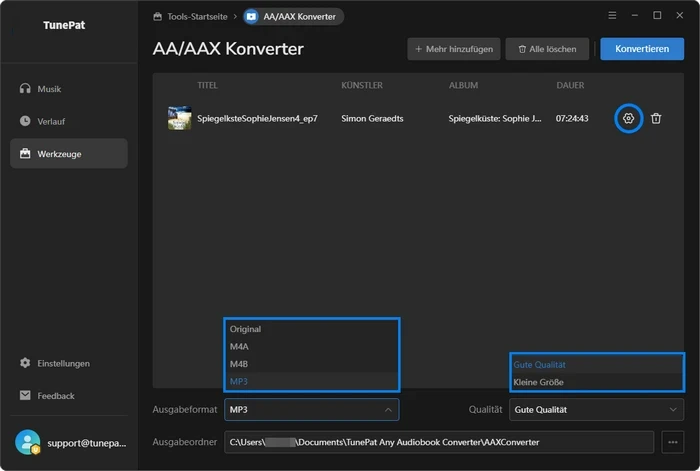Choose M4A output format
The height and width of the screenshot is (471, 700).
[x=312, y=346]
